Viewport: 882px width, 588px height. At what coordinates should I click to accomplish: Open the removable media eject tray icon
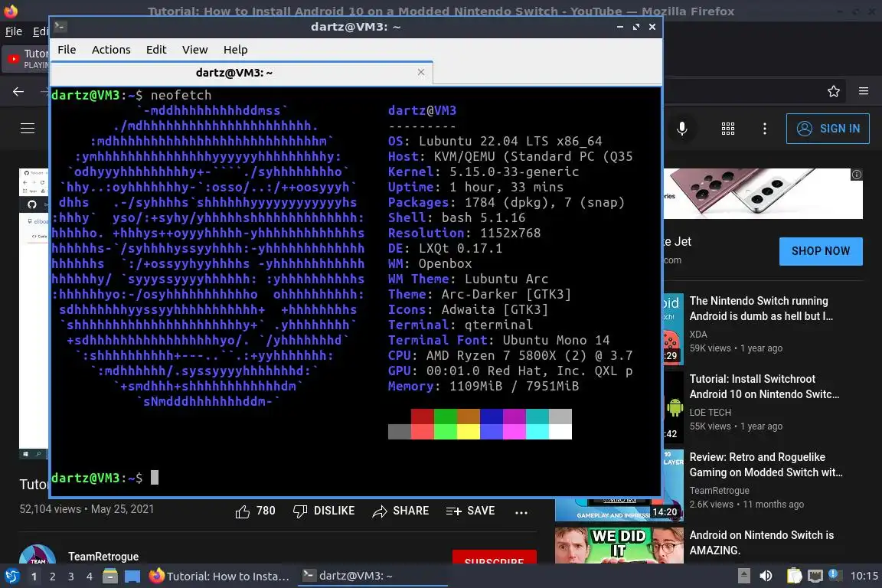point(743,576)
